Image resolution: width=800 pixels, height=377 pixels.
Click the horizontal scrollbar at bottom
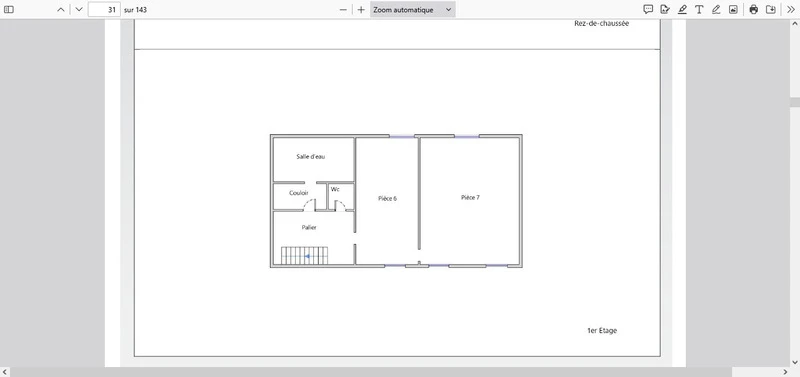(371, 372)
